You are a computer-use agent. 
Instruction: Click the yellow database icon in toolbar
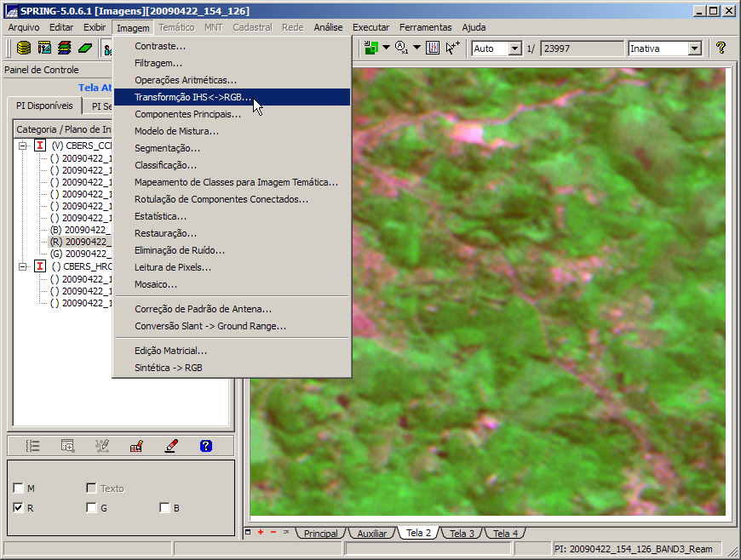coord(24,48)
